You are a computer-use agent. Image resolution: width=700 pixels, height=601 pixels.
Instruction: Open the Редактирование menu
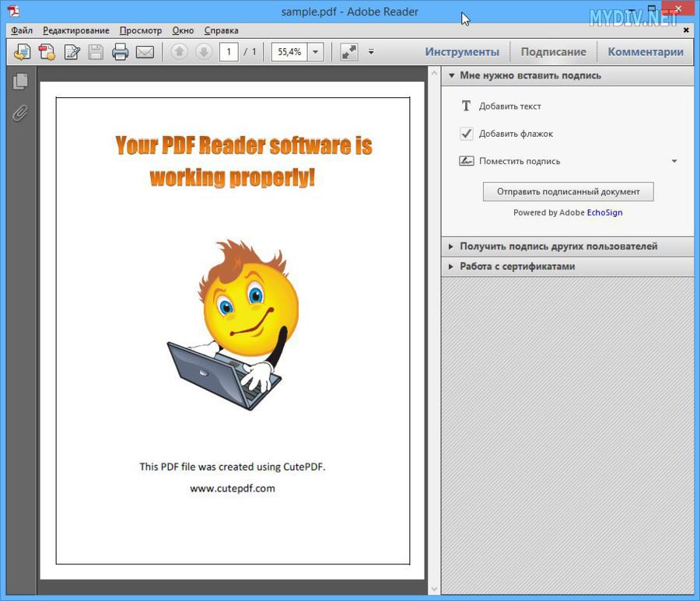(76, 30)
